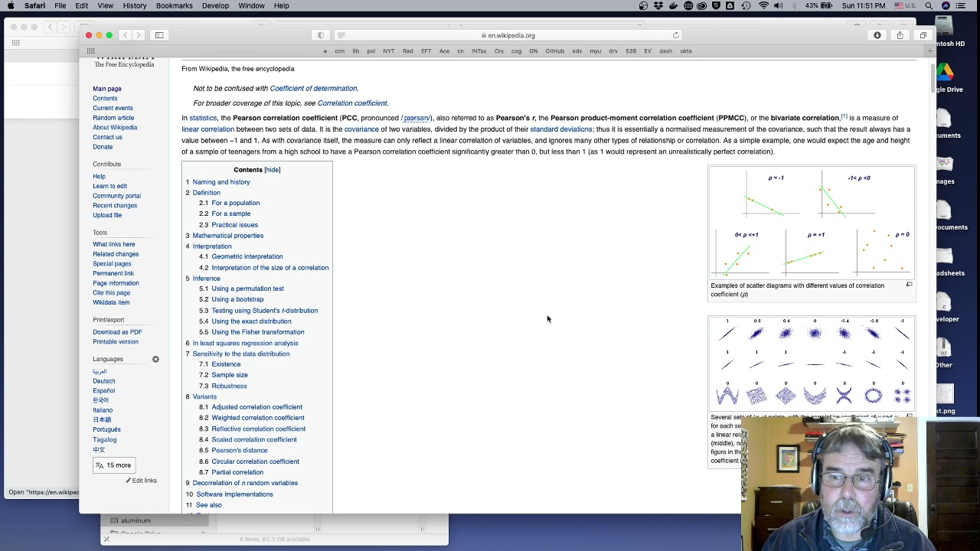The height and width of the screenshot is (551, 980).
Task: Follow the 'Coefficient of determination' link
Action: click(313, 89)
